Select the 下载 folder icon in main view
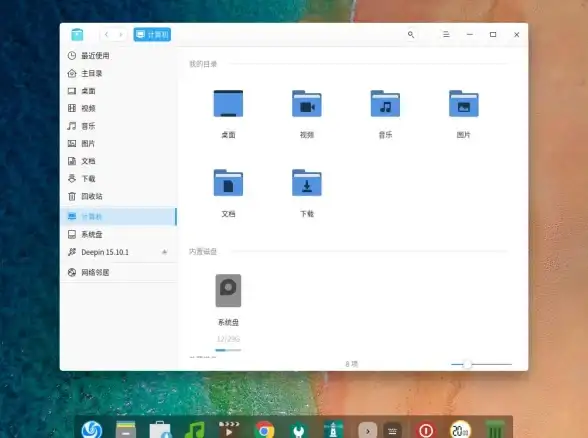 pos(307,183)
